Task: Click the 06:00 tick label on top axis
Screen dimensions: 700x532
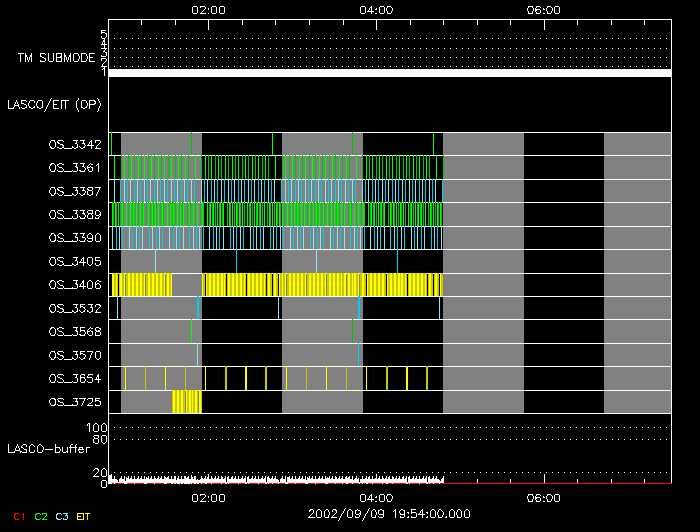Action: click(x=542, y=9)
